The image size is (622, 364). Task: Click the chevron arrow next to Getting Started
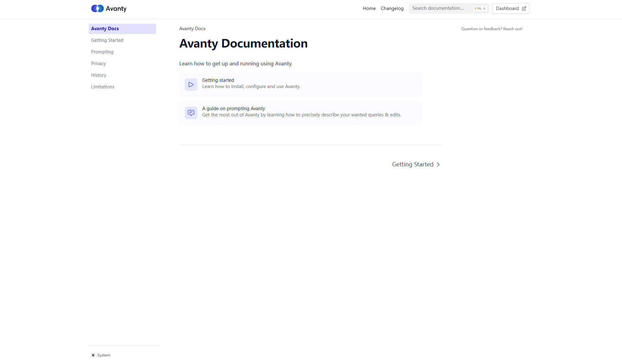coord(438,165)
